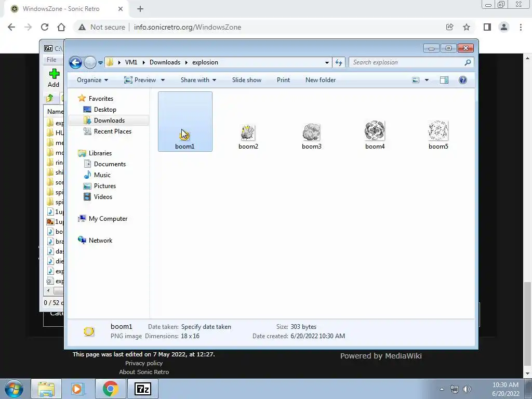Open Downloads in the navigation pane
532x399 pixels.
pos(109,121)
